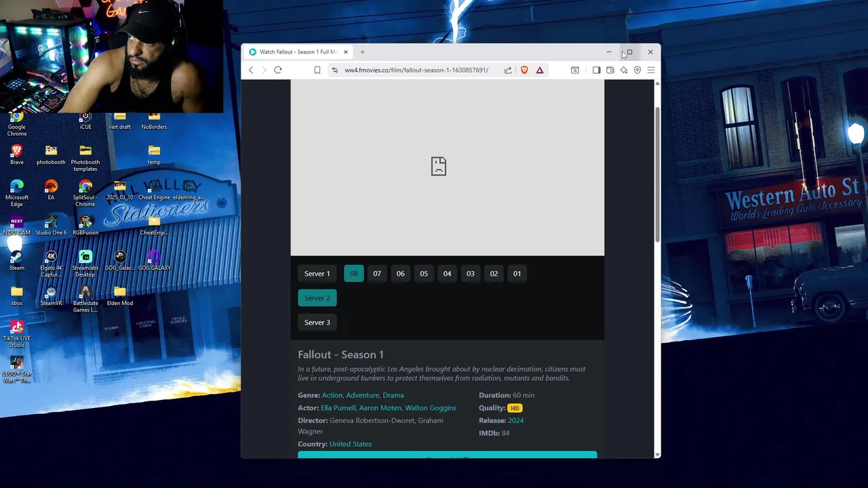Choose episode 07
Screen dimensions: 868x488
pos(377,274)
